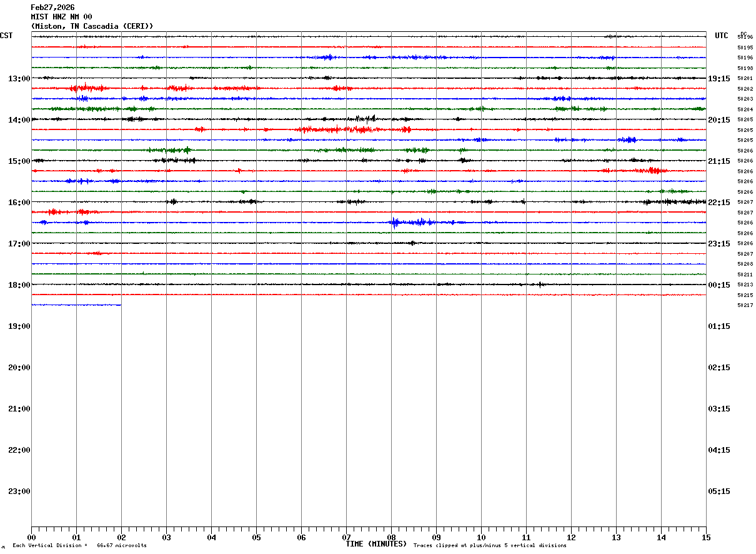Select minute 08 on the time axis

[391, 537]
